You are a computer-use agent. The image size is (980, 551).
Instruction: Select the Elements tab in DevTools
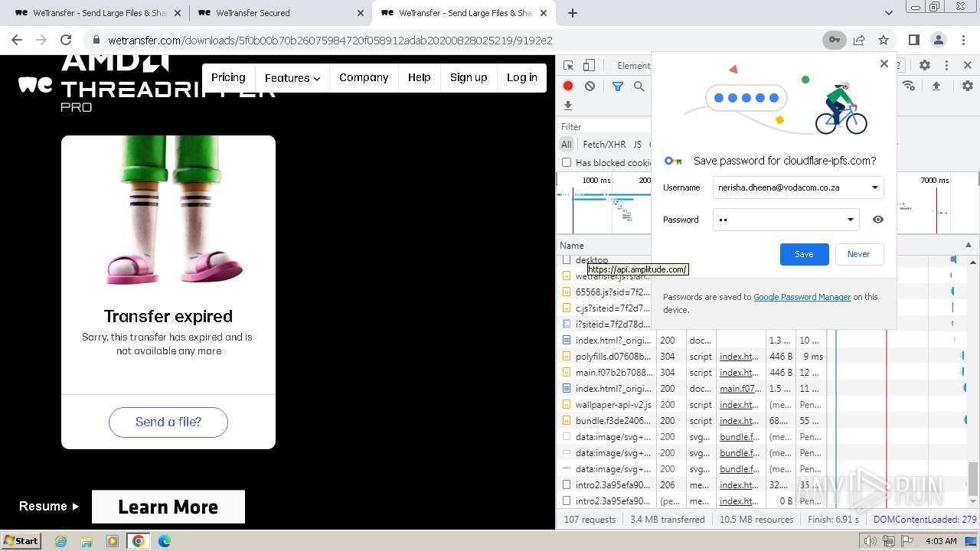click(633, 66)
